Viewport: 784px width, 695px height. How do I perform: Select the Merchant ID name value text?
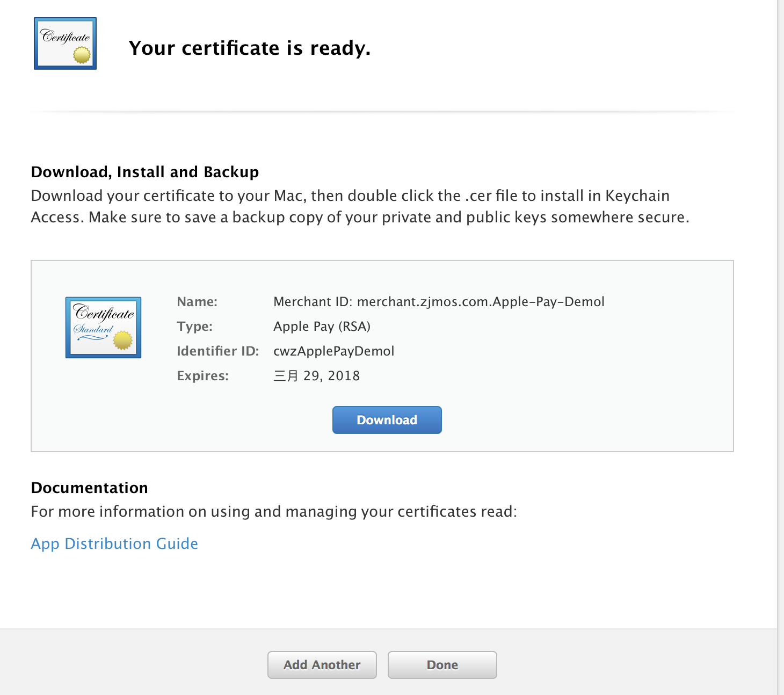(439, 302)
